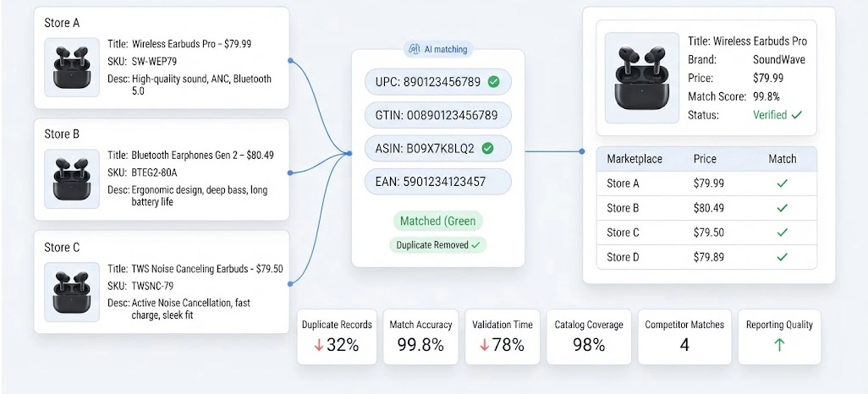This screenshot has width=868, height=394.
Task: Click the Catalog Coverage 98% card
Action: click(x=589, y=337)
